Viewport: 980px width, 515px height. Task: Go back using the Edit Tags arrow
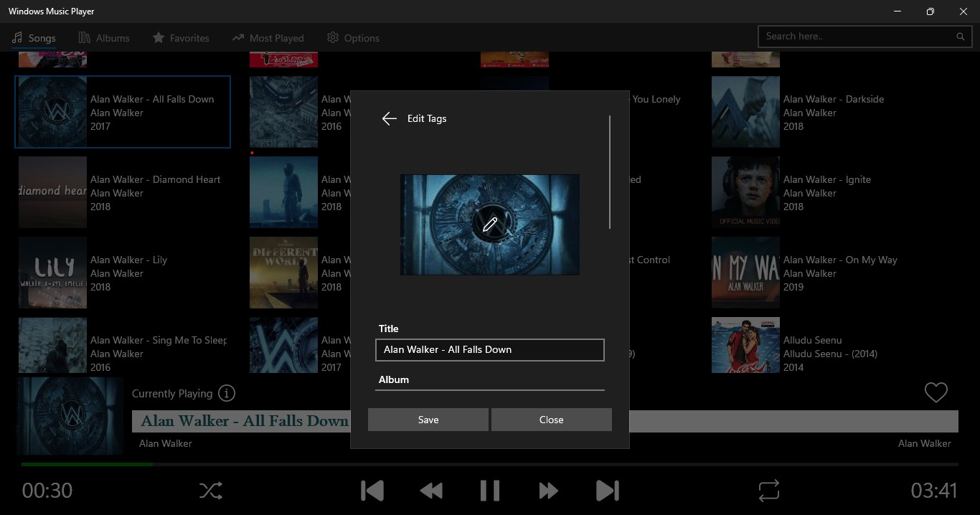(x=390, y=119)
